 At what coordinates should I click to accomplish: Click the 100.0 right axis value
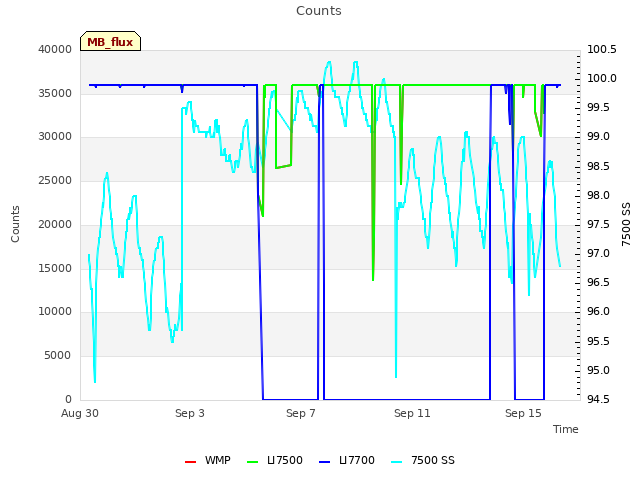602,78
